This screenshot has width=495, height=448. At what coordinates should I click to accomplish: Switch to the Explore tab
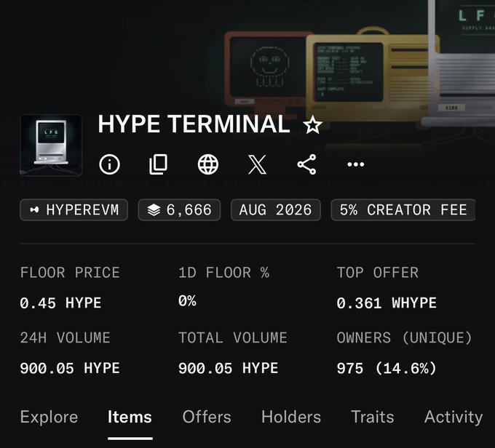(x=49, y=417)
